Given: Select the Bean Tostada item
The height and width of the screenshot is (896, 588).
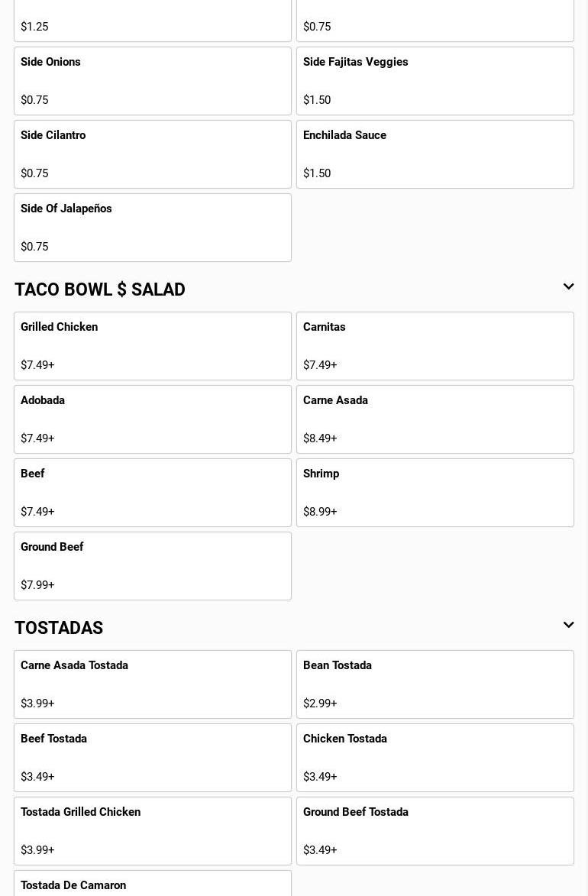Looking at the screenshot, I should point(435,684).
